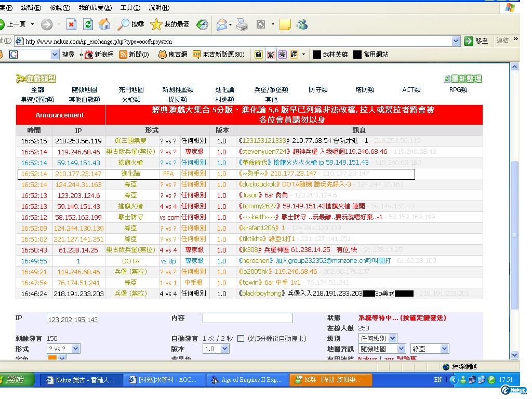
Task: Open the yellow note icon in toolbar
Action: point(285,24)
